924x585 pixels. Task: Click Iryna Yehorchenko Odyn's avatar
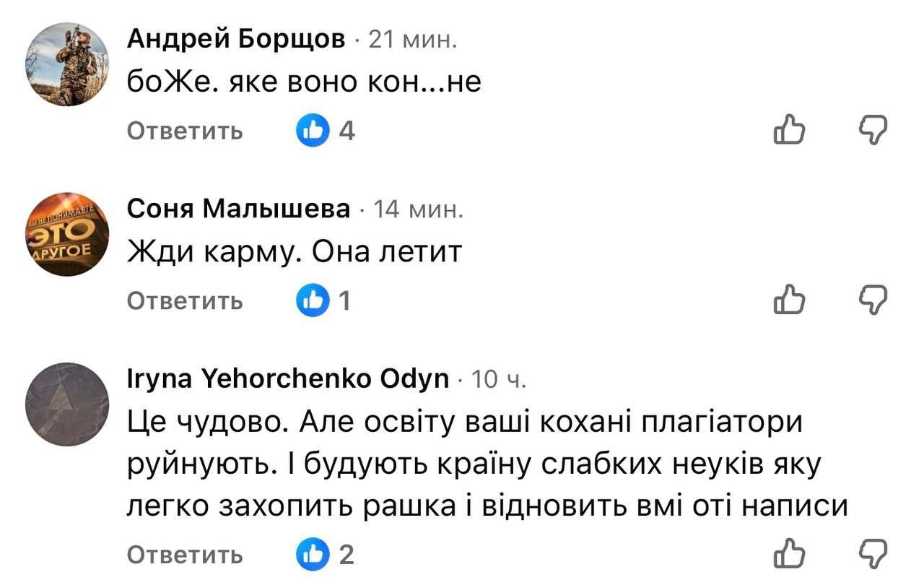67,403
